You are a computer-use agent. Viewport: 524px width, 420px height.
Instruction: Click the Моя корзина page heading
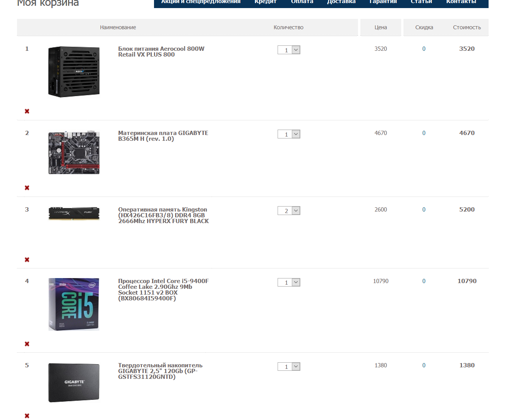(48, 3)
